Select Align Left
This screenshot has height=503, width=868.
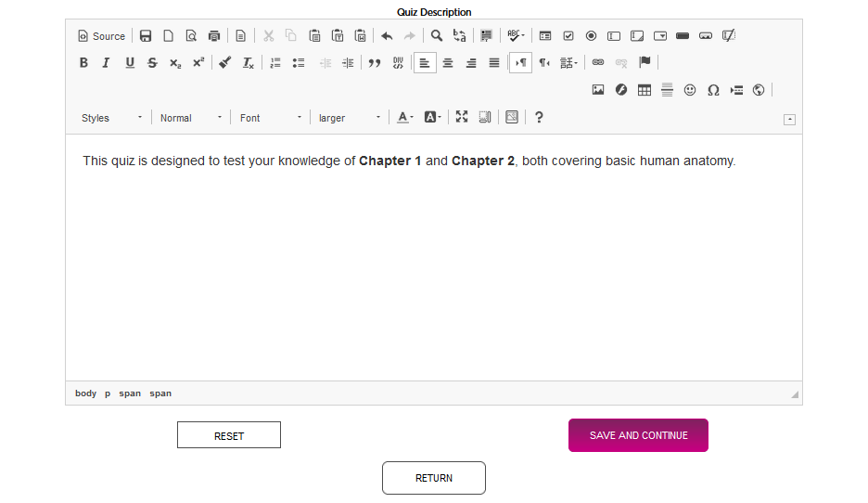tap(425, 62)
